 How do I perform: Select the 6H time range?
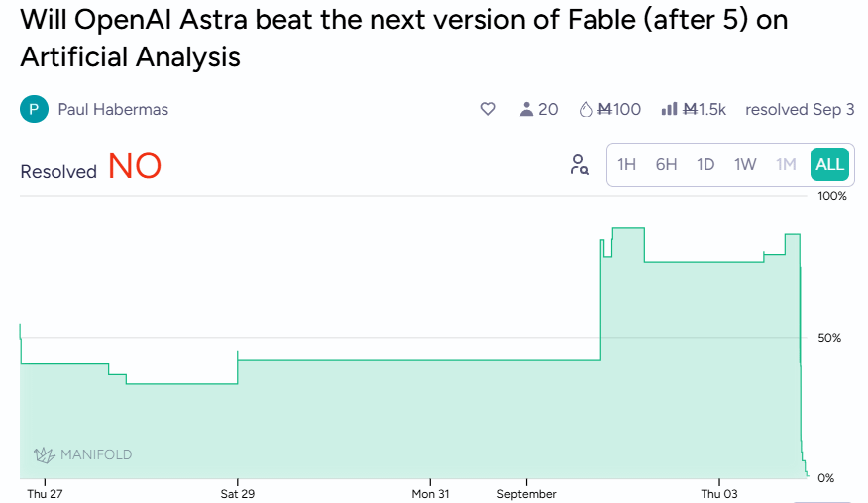(666, 164)
